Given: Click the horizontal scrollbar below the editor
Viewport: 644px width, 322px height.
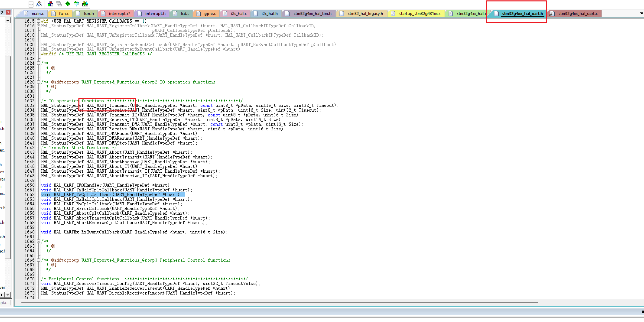Looking at the screenshot, I should 277,302.
